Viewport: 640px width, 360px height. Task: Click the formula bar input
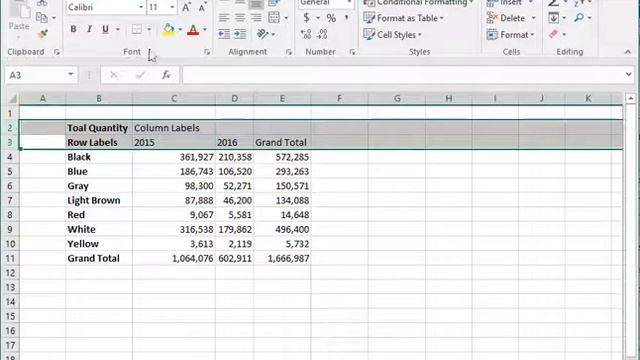[402, 75]
